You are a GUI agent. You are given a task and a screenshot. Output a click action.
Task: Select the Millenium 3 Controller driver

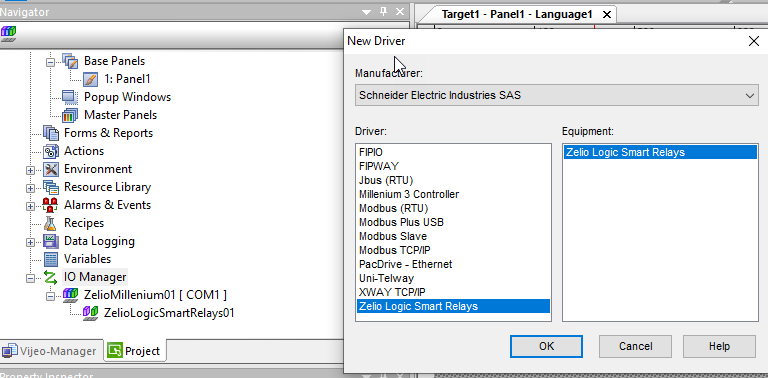coord(453,194)
